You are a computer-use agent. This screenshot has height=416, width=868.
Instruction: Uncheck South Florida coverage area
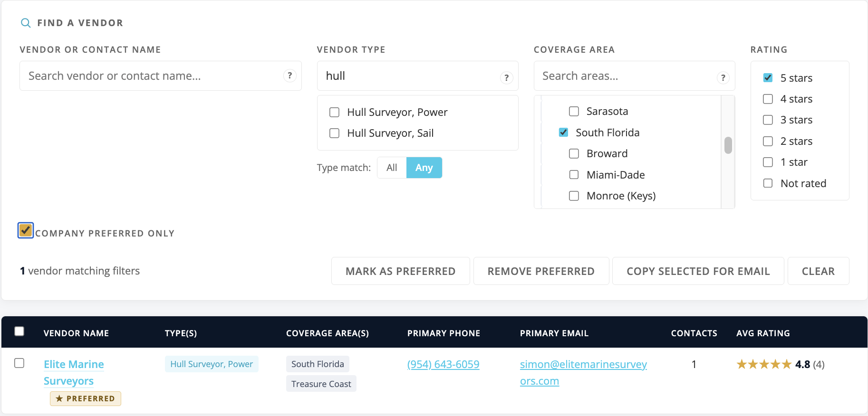[x=563, y=132]
